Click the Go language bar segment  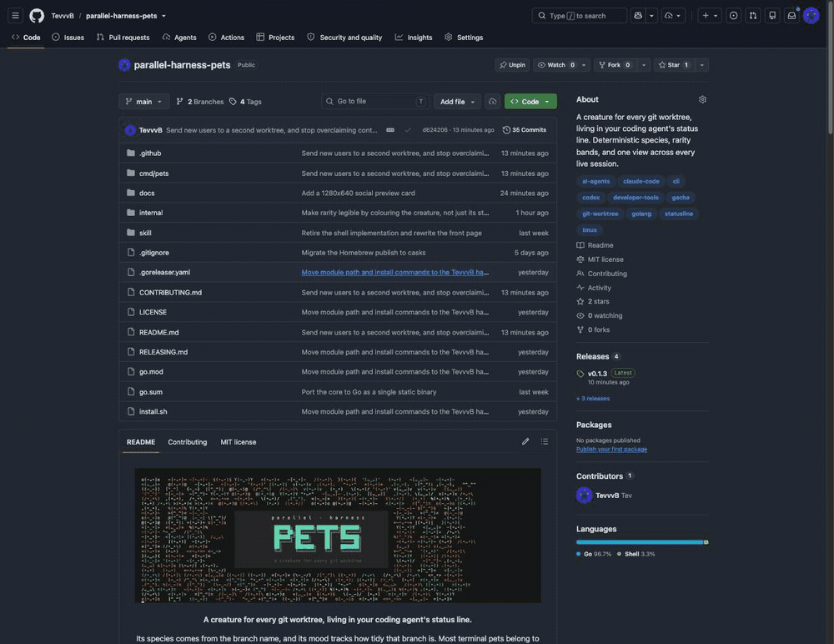click(x=640, y=542)
